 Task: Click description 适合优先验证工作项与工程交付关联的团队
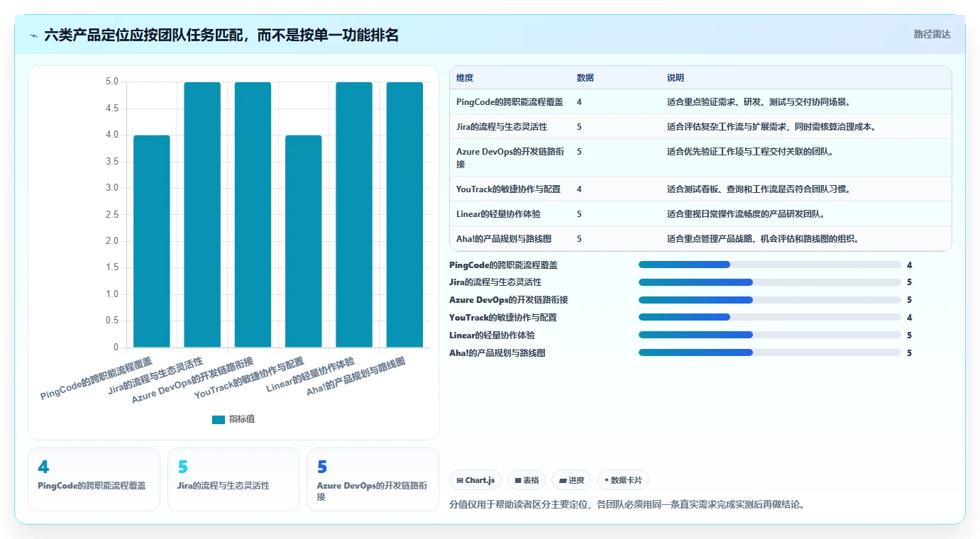point(750,152)
